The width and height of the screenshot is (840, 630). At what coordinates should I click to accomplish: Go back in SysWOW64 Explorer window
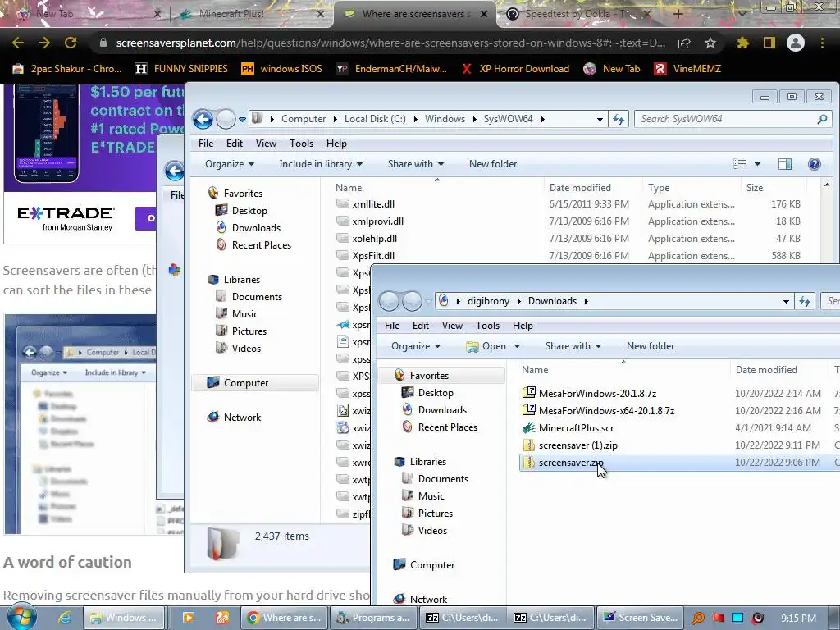[203, 119]
